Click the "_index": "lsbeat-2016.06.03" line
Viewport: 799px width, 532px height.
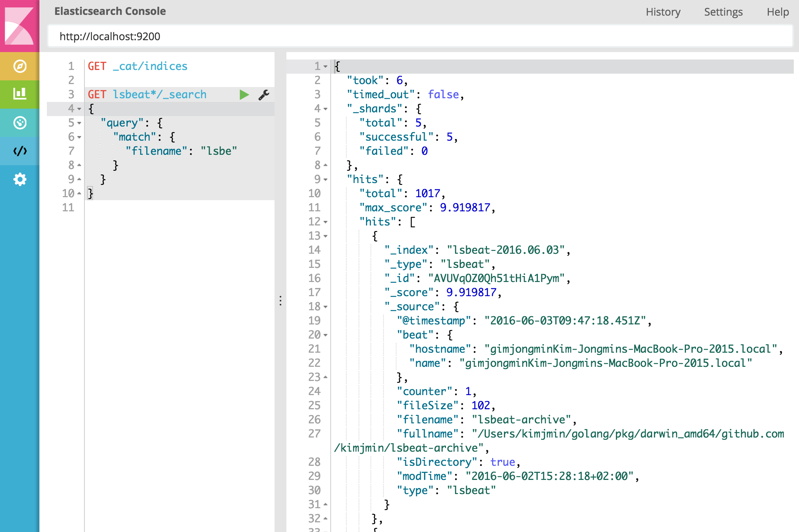477,250
